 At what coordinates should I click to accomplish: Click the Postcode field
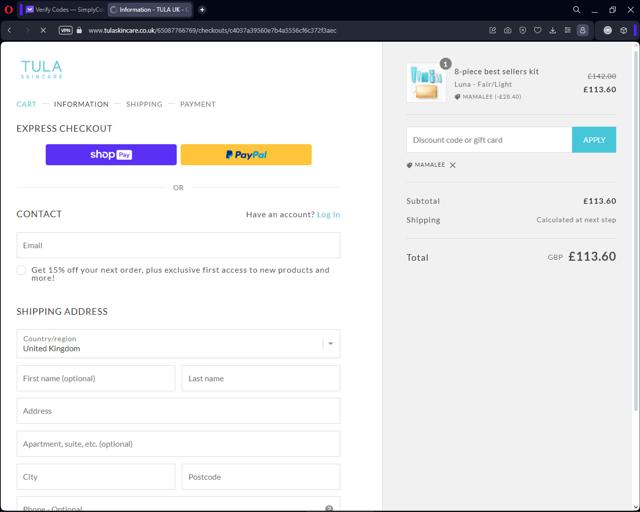(261, 477)
